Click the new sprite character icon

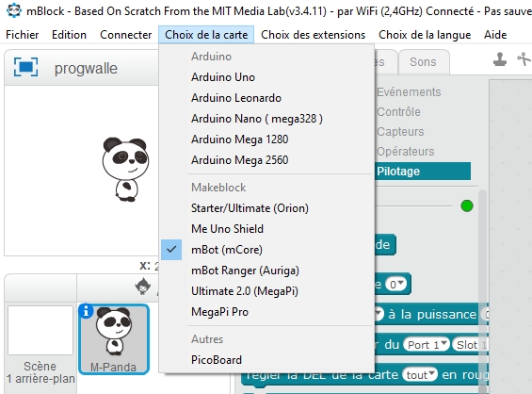142,286
